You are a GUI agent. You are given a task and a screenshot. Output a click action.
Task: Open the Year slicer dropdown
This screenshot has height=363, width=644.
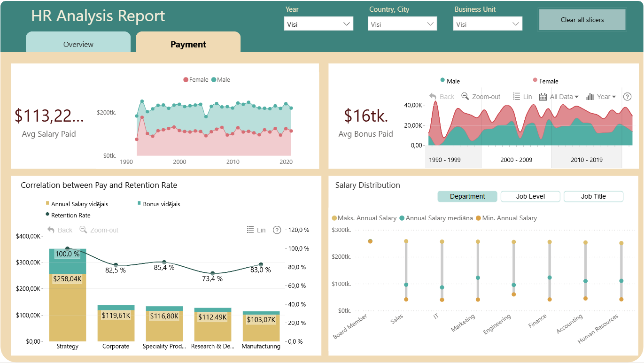pyautogui.click(x=318, y=24)
